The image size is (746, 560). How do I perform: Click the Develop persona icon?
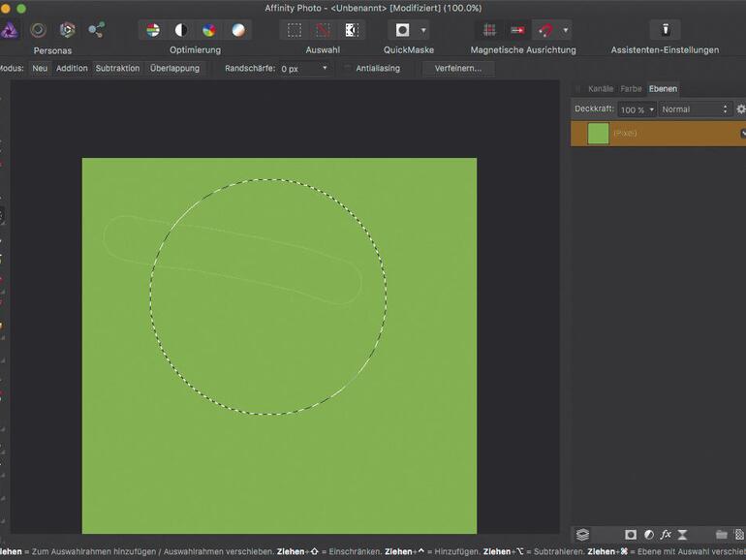pos(67,30)
